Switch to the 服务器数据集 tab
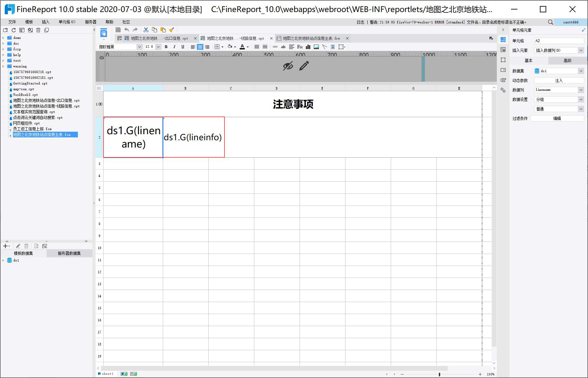Screen dimensions: 588x378 pos(69,253)
